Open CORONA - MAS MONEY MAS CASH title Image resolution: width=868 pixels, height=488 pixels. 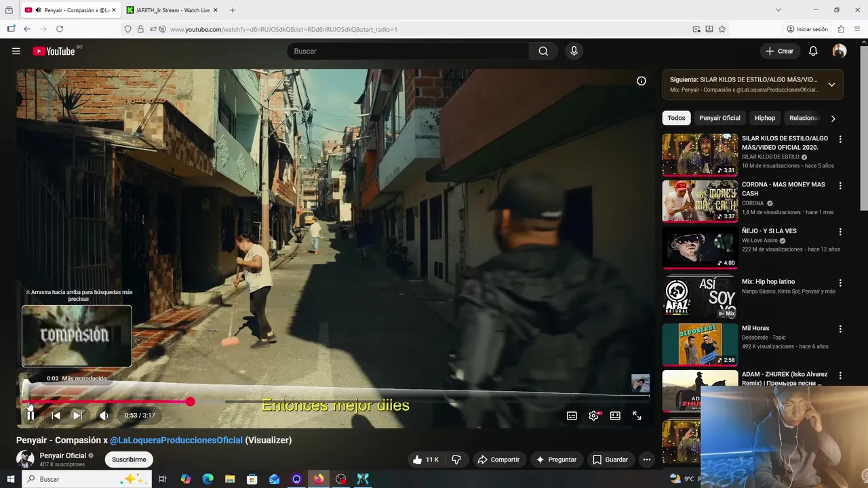(x=783, y=188)
